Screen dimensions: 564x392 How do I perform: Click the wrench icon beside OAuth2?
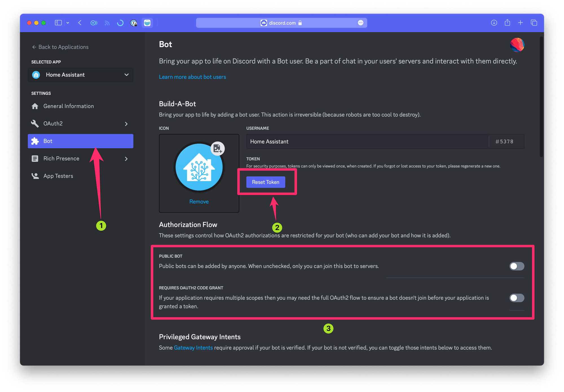35,124
